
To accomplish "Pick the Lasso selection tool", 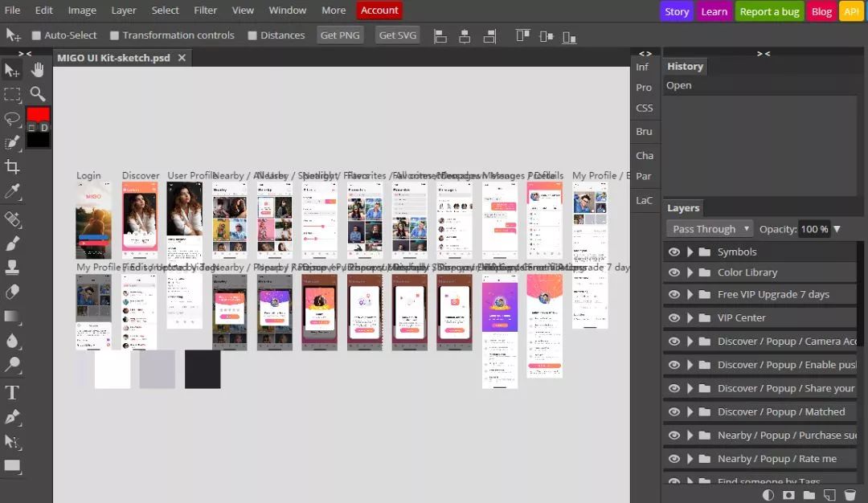I will (11, 118).
